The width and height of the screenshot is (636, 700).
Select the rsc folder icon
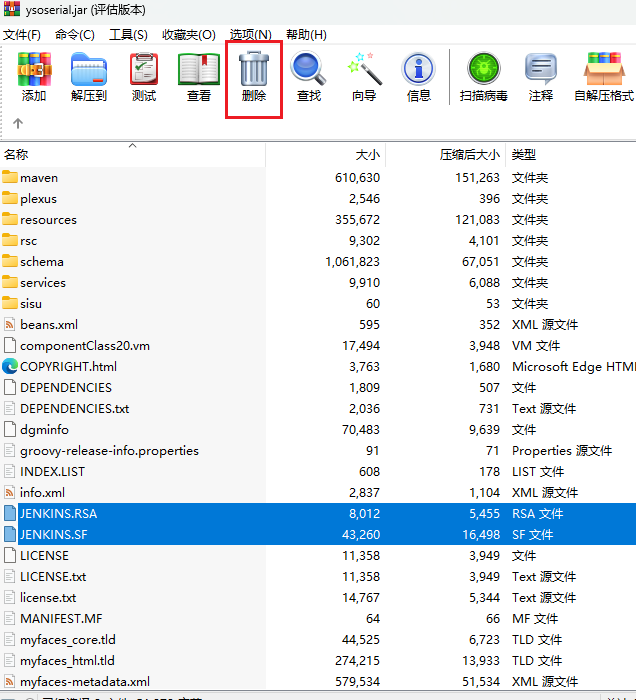10,240
